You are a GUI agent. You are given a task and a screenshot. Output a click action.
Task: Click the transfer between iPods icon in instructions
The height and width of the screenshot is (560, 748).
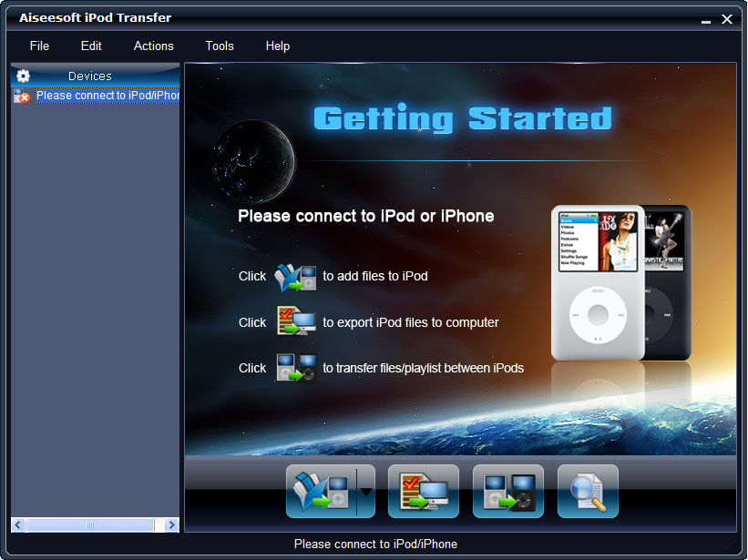coord(295,368)
